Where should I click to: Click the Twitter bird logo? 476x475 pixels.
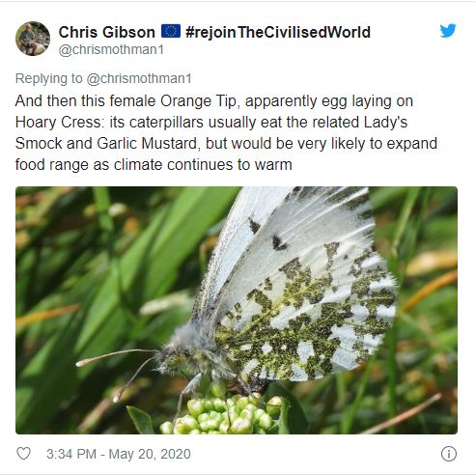[448, 31]
